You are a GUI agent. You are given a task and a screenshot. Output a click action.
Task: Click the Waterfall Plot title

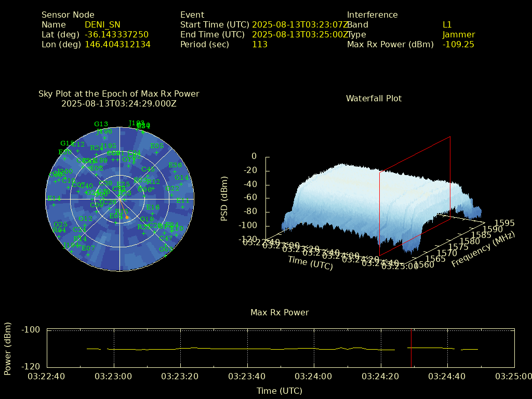pos(374,98)
